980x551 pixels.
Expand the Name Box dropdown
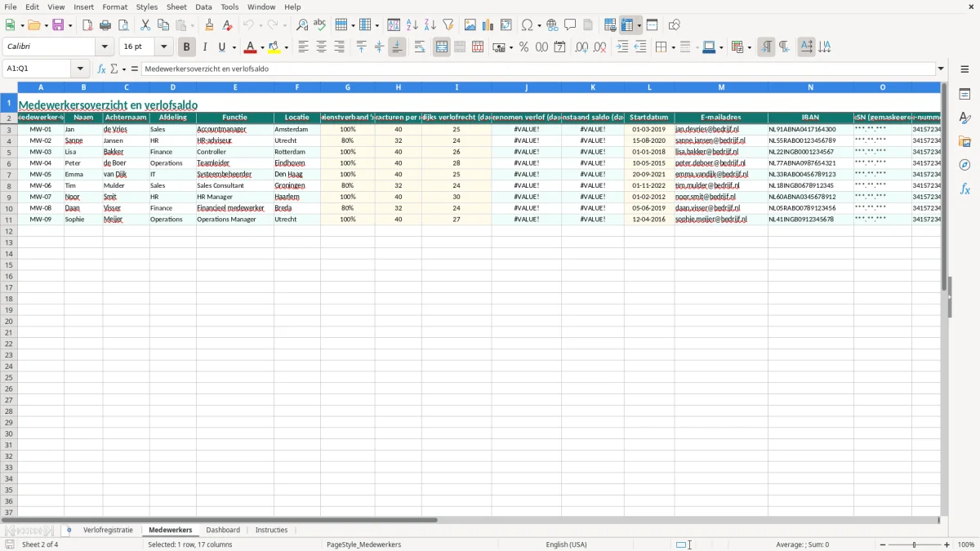coord(80,69)
